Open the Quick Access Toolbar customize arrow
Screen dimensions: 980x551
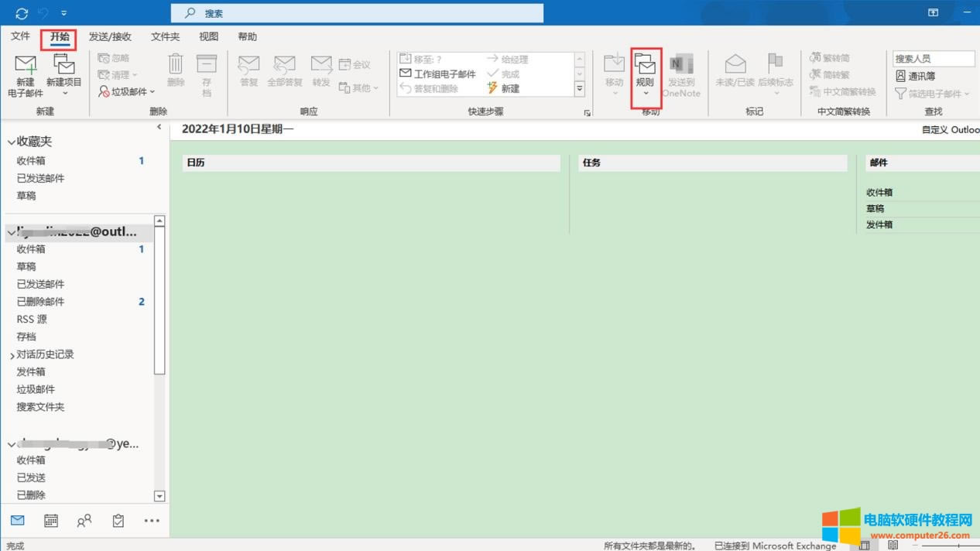point(63,14)
